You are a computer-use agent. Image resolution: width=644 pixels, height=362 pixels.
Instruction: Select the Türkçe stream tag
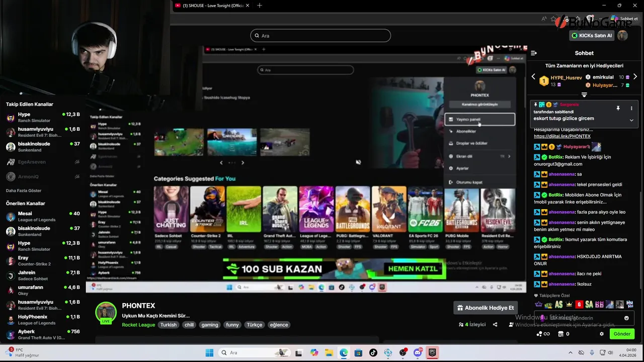(x=255, y=325)
